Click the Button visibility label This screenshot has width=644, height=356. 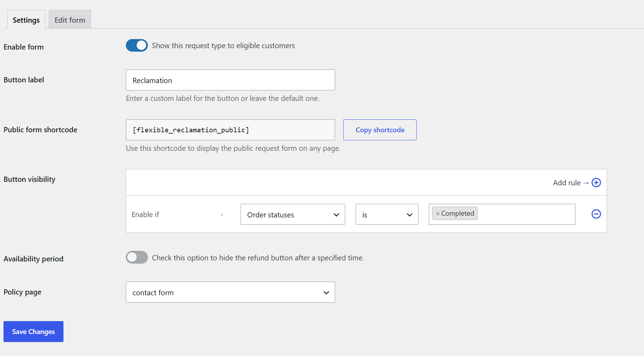[x=30, y=179]
